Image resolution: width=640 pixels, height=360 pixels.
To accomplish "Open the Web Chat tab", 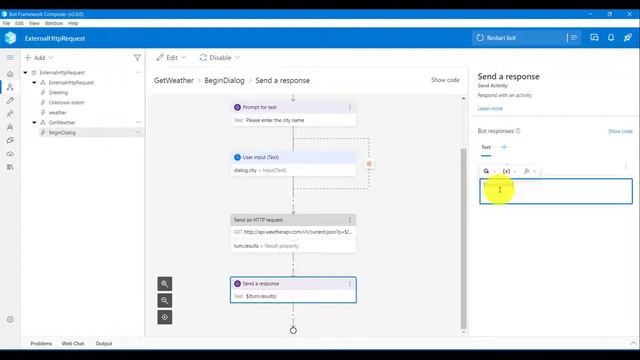I will pyautogui.click(x=73, y=344).
